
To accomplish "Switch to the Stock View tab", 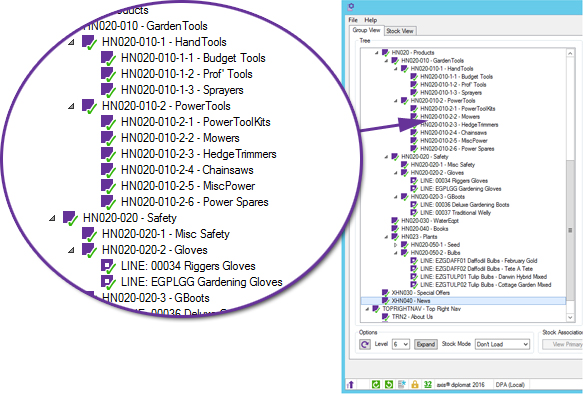I will (x=400, y=31).
